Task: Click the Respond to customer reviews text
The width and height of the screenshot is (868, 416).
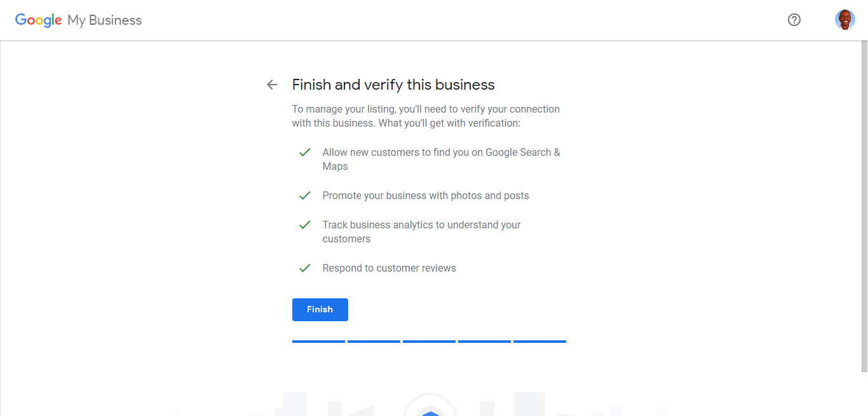Action: [389, 268]
